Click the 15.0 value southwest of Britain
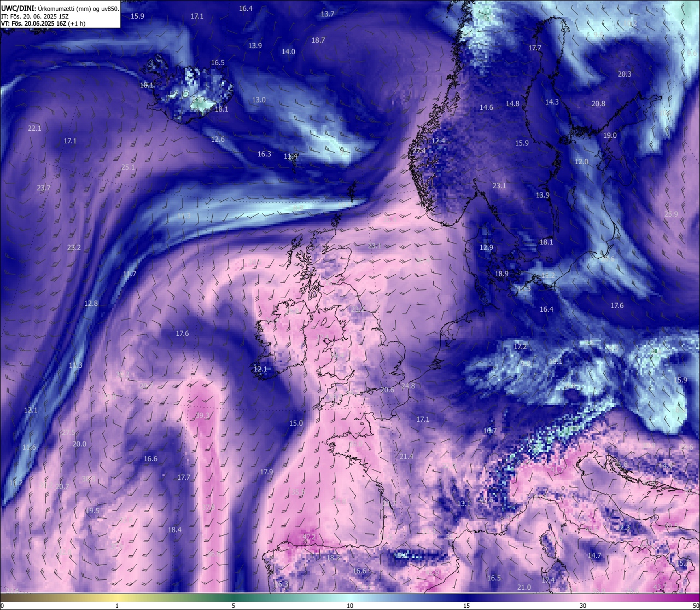The width and height of the screenshot is (700, 610). click(x=296, y=423)
